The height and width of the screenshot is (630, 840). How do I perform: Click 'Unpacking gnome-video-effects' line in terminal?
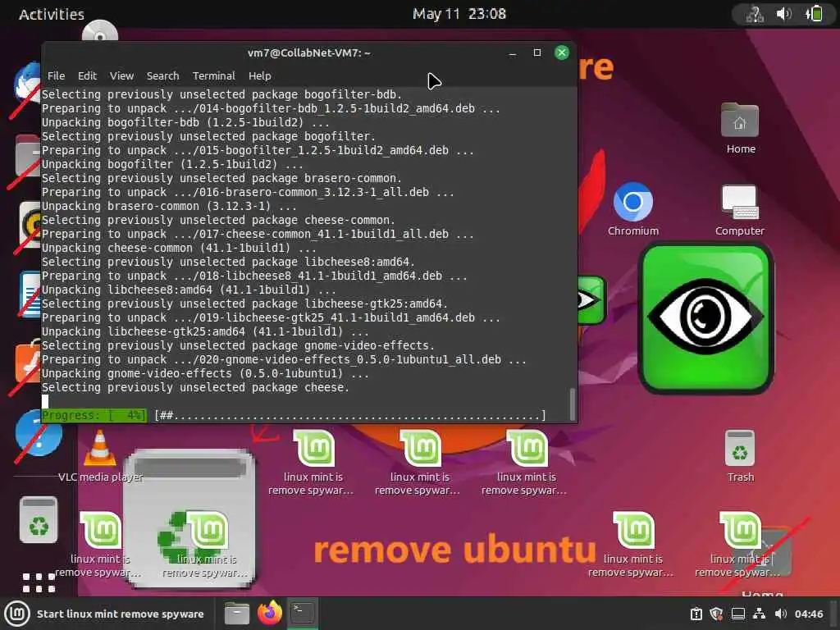(205, 373)
